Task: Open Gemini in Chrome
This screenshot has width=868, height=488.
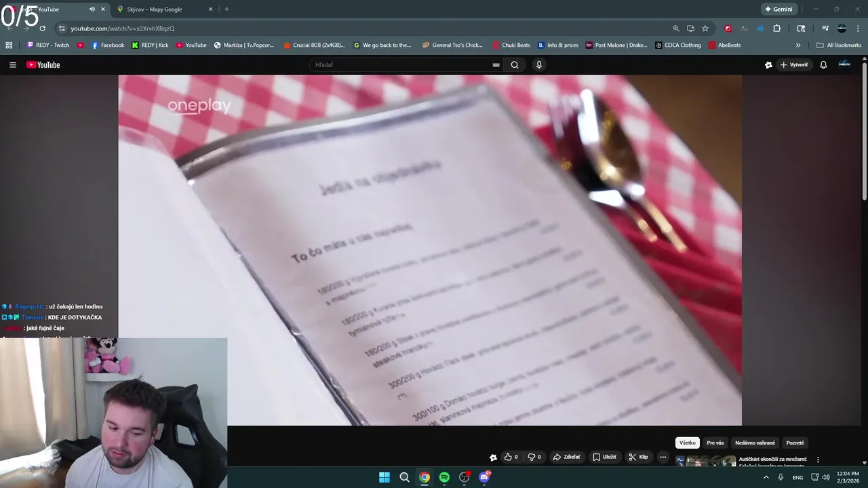Action: tap(778, 9)
